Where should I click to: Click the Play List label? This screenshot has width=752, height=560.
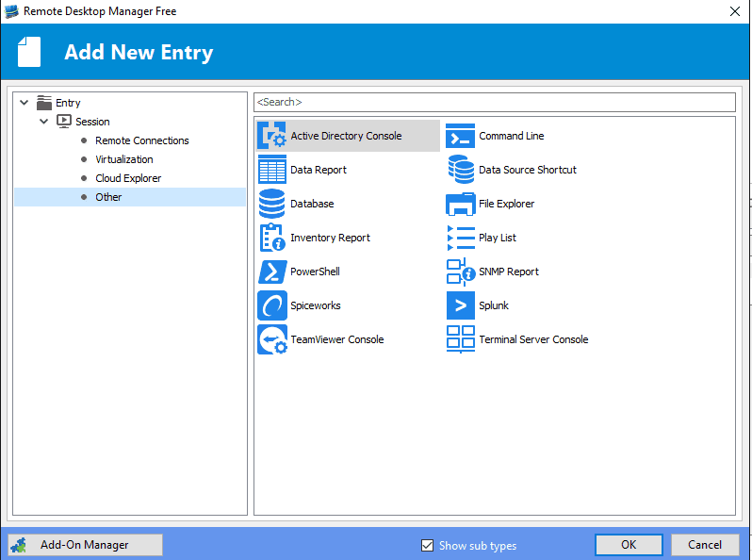[x=498, y=238]
